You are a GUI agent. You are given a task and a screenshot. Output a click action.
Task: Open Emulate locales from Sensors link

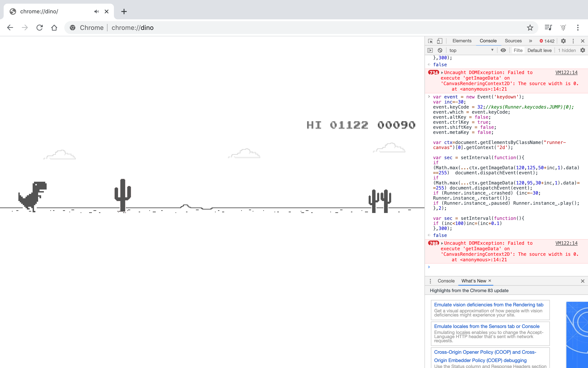487,326
